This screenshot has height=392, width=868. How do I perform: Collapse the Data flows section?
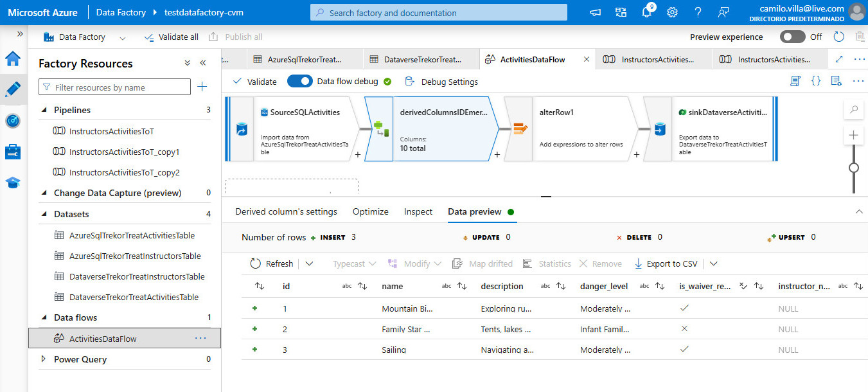point(44,317)
